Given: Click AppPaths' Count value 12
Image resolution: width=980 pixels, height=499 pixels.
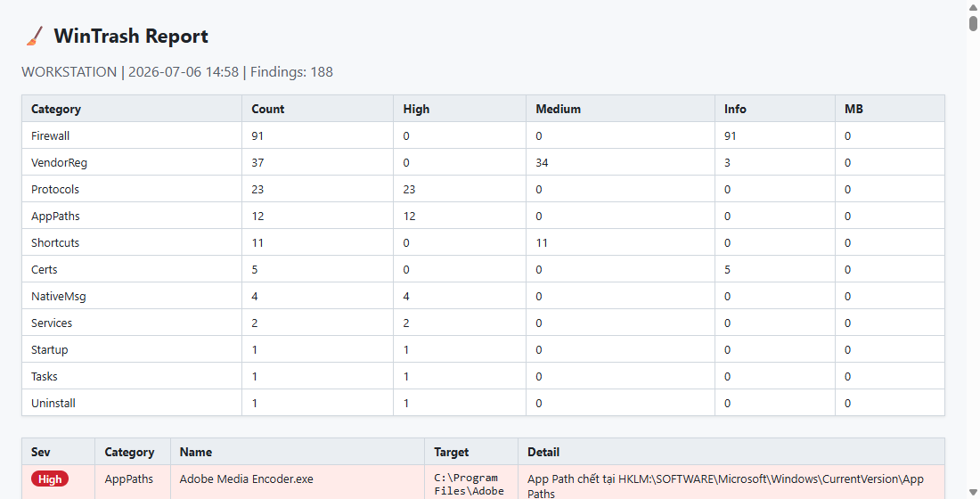Looking at the screenshot, I should coord(257,217).
